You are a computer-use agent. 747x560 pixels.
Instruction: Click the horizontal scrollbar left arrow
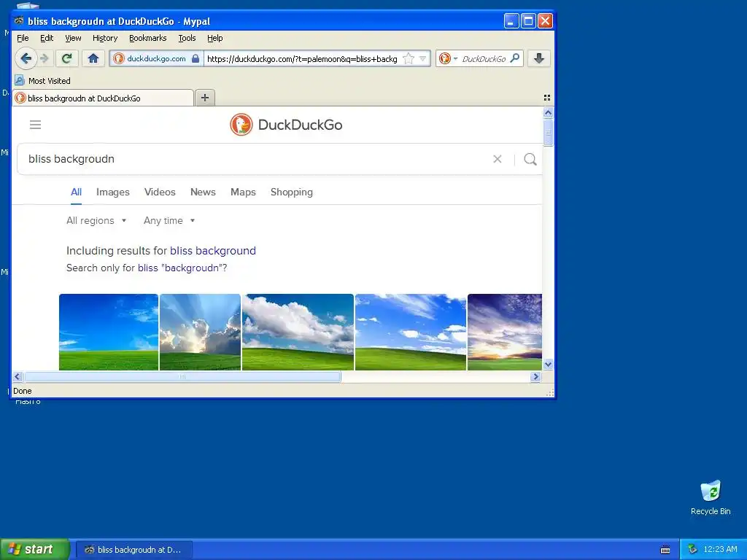(x=18, y=377)
